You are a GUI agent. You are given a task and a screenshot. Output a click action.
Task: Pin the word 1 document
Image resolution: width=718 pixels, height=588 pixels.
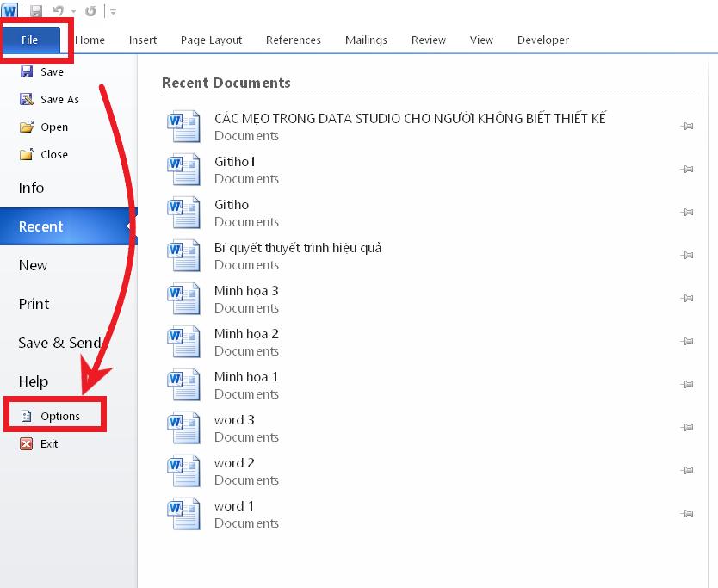tap(686, 513)
